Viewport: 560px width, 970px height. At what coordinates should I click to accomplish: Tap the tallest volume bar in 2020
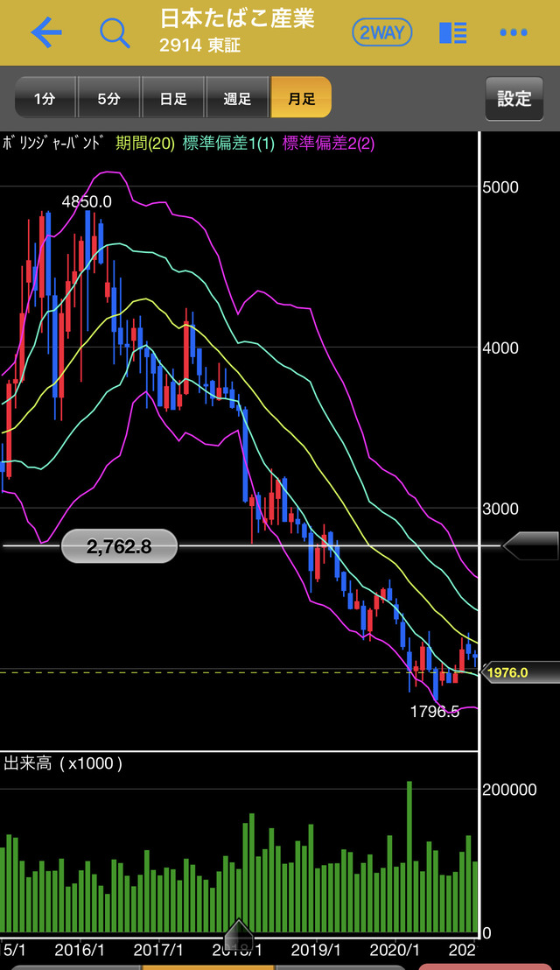[x=409, y=857]
